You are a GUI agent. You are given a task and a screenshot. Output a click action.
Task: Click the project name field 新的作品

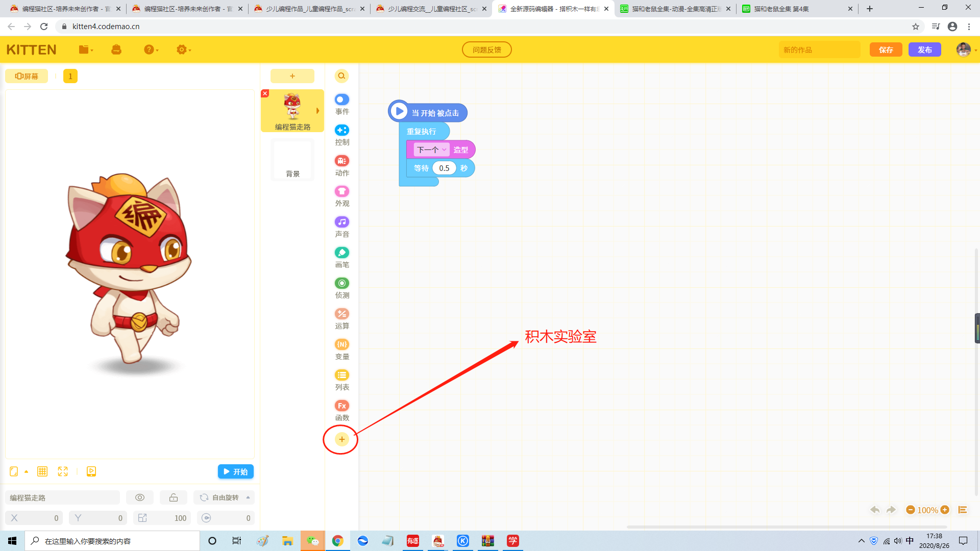820,49
